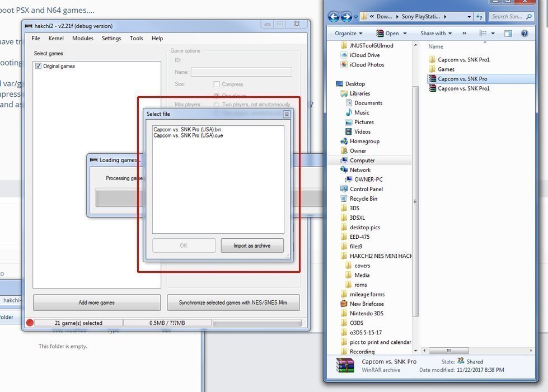Open Documents library
This screenshot has height=392, width=548.
coord(368,103)
